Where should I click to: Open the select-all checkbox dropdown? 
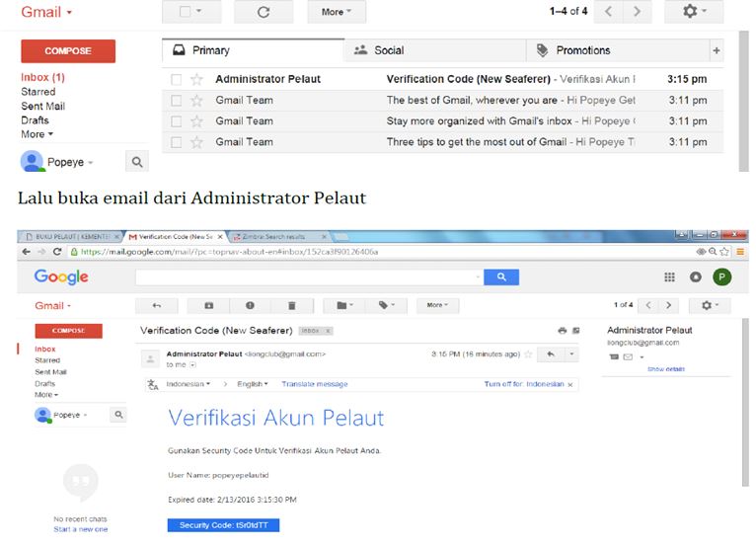point(190,12)
